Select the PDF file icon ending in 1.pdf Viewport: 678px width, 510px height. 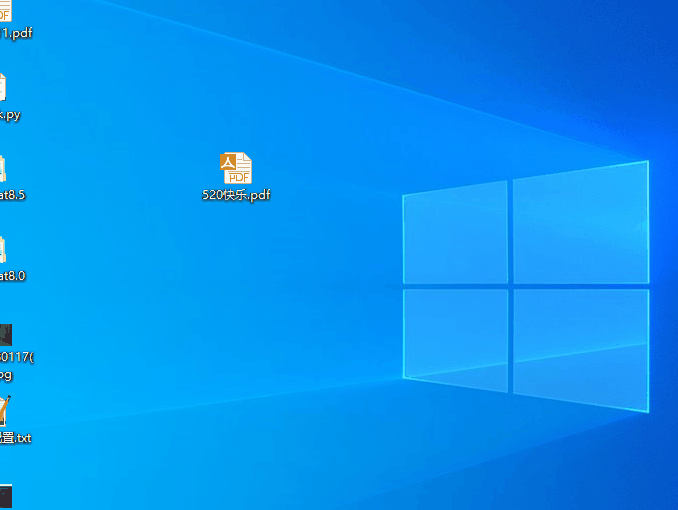(5, 11)
